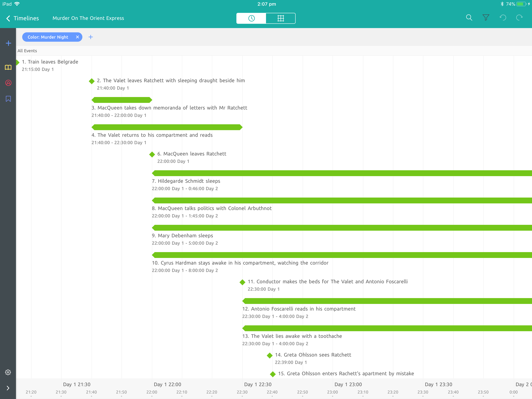Add another filter with plus icon
532x399 pixels.
pyautogui.click(x=91, y=37)
